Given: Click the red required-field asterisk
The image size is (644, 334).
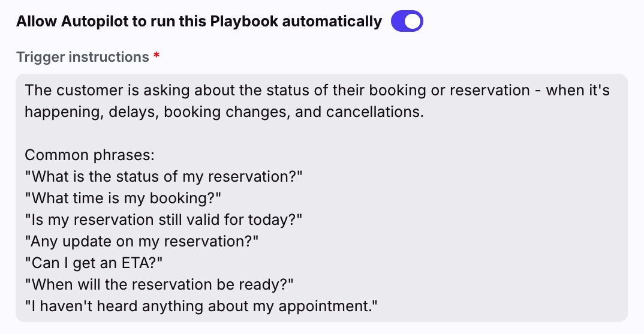Looking at the screenshot, I should (157, 56).
